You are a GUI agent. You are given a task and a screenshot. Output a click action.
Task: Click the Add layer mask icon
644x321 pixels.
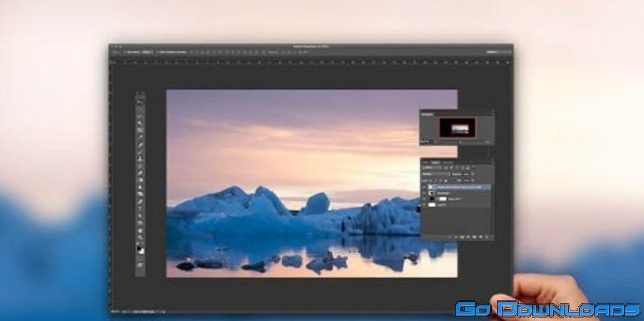click(463, 236)
